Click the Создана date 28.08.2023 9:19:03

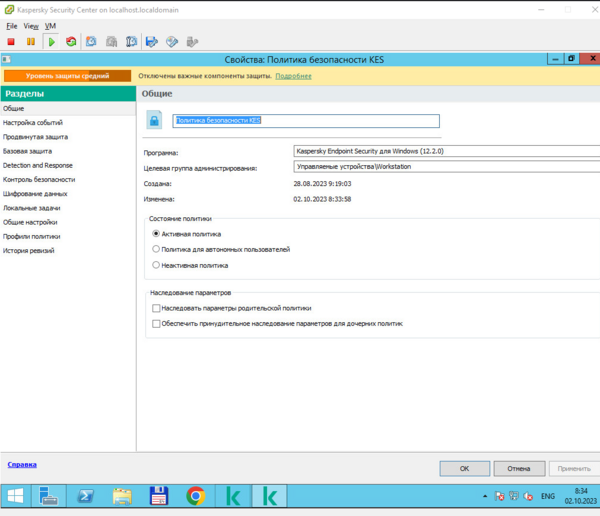(322, 184)
